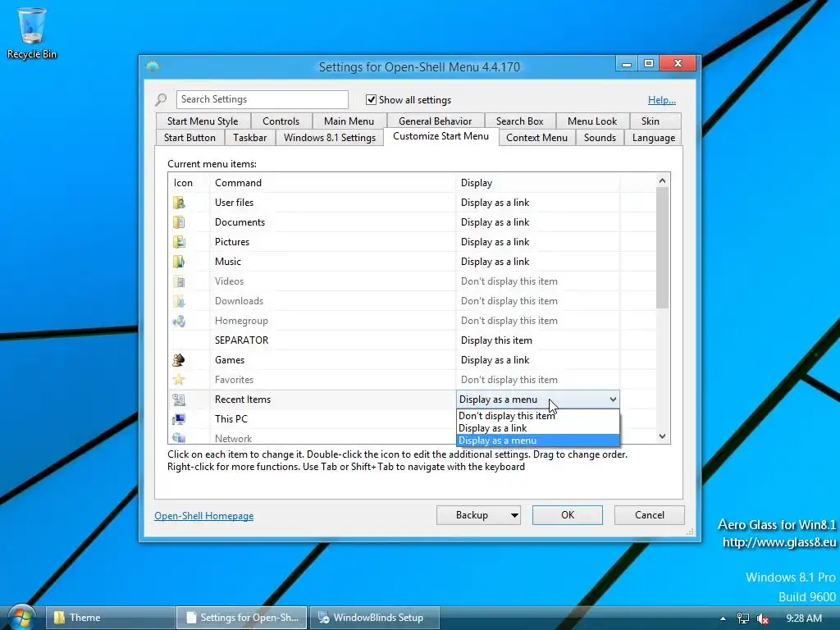840x630 pixels.
Task: Open the Backup dropdown button
Action: coord(478,515)
